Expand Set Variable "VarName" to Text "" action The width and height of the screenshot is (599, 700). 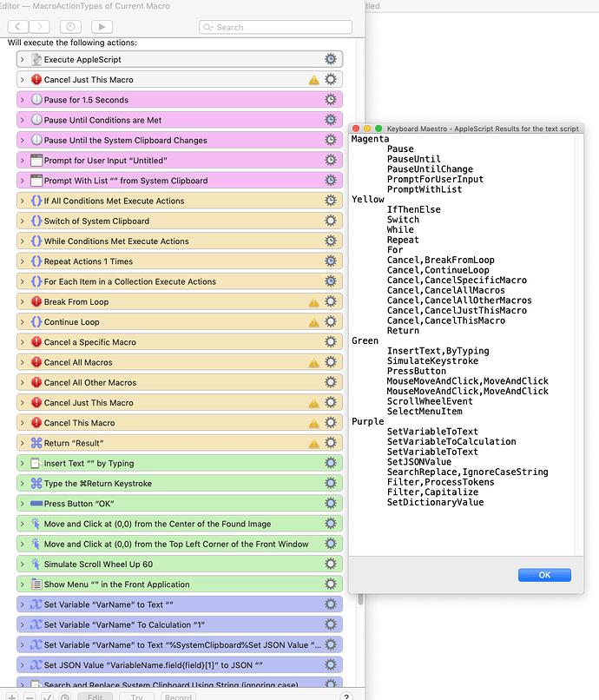click(x=23, y=604)
